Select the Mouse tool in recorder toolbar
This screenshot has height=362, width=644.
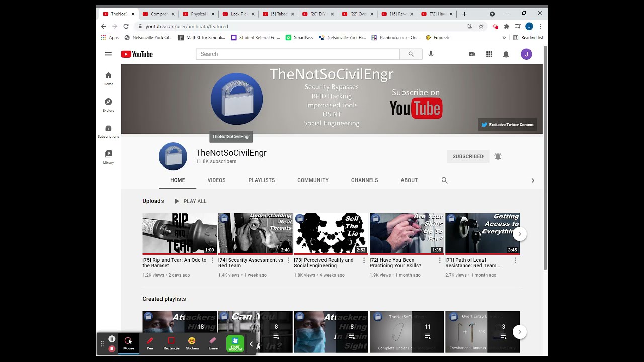(129, 344)
